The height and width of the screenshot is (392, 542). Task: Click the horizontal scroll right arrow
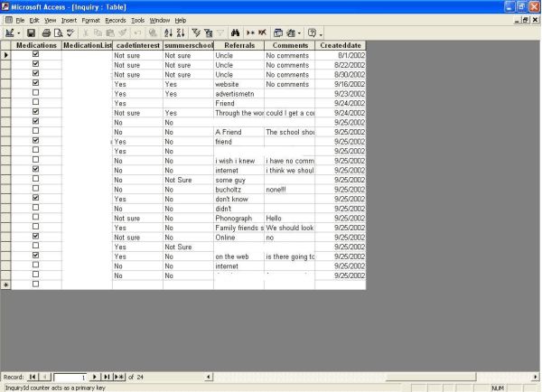(x=535, y=377)
